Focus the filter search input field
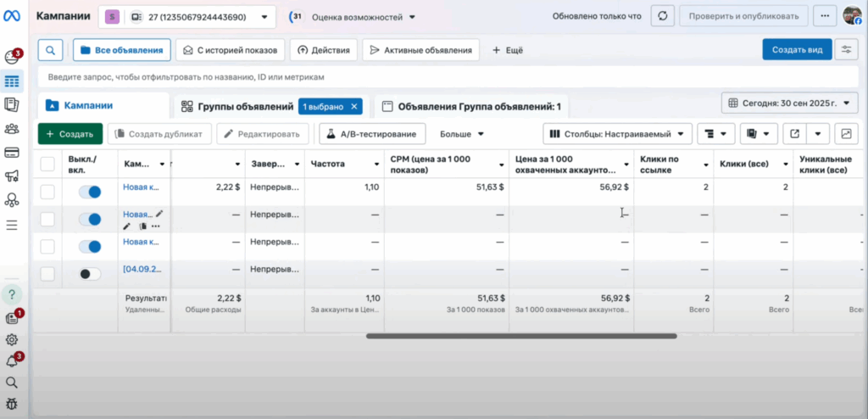 [x=448, y=77]
